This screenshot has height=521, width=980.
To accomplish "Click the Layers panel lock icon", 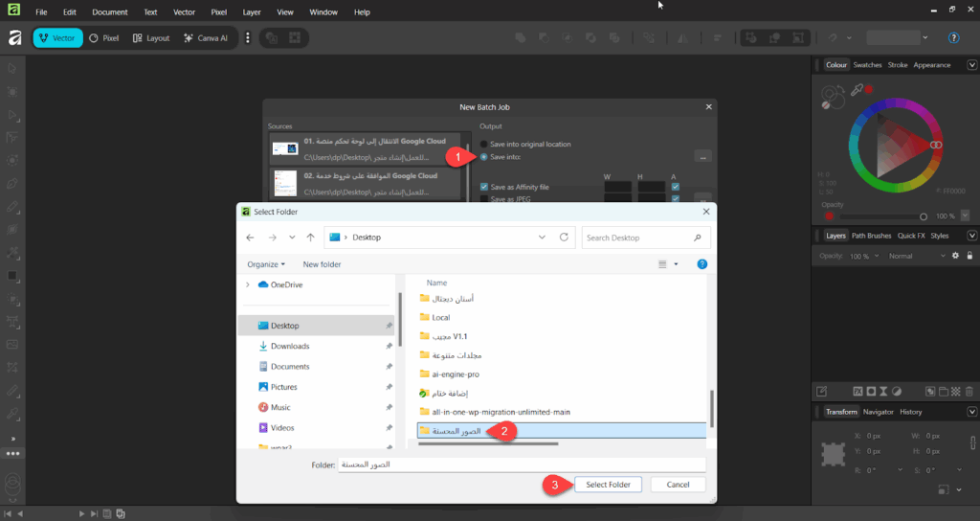I will tap(969, 256).
